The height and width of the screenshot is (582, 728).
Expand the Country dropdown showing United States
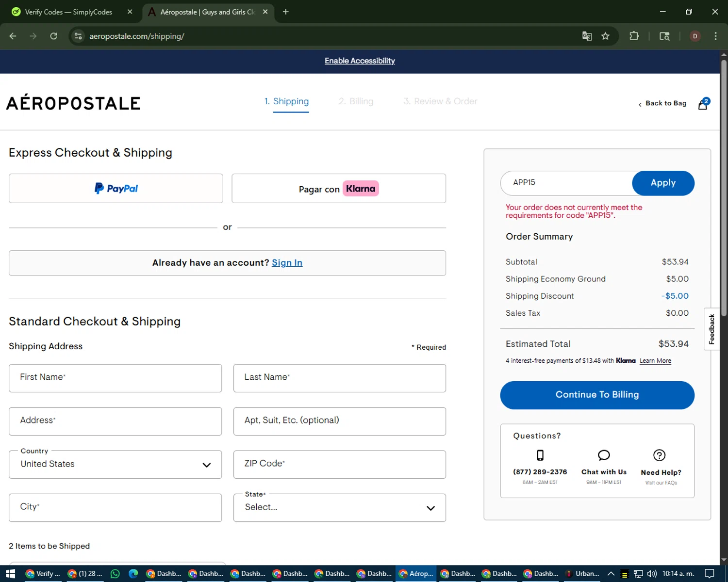[x=116, y=465]
